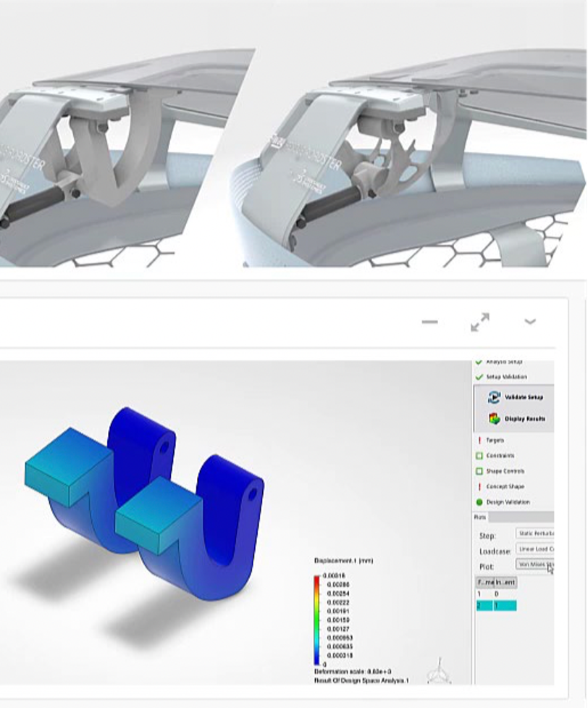This screenshot has width=588, height=708.
Task: Select the Design Validation step
Action: 508,502
